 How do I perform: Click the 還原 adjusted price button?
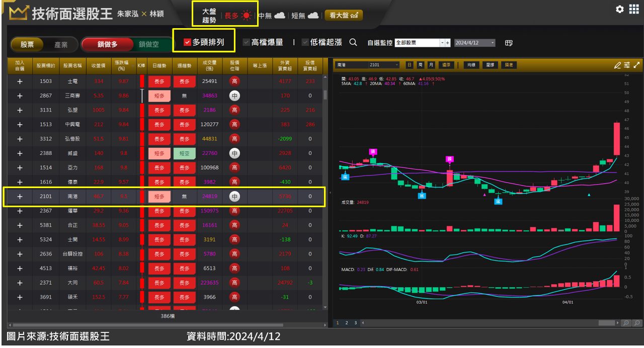[x=446, y=65]
